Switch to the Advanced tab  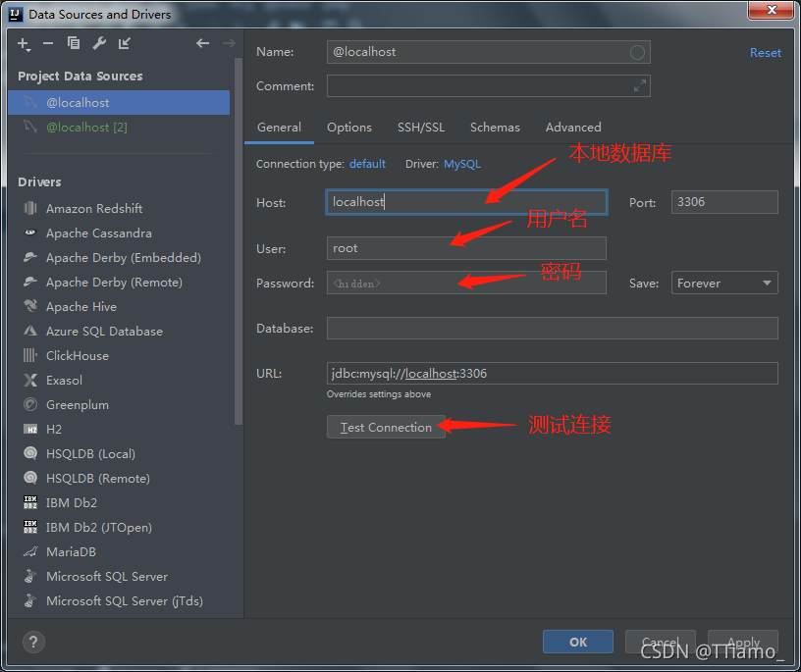[x=573, y=128]
